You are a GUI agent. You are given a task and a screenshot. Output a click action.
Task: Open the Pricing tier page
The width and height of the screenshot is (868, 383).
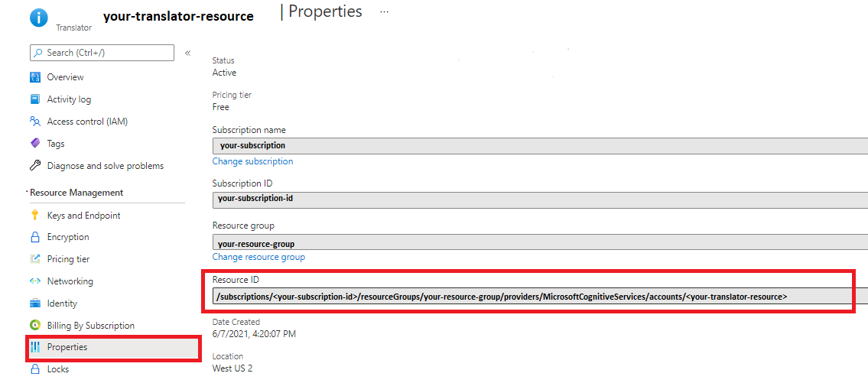click(68, 259)
